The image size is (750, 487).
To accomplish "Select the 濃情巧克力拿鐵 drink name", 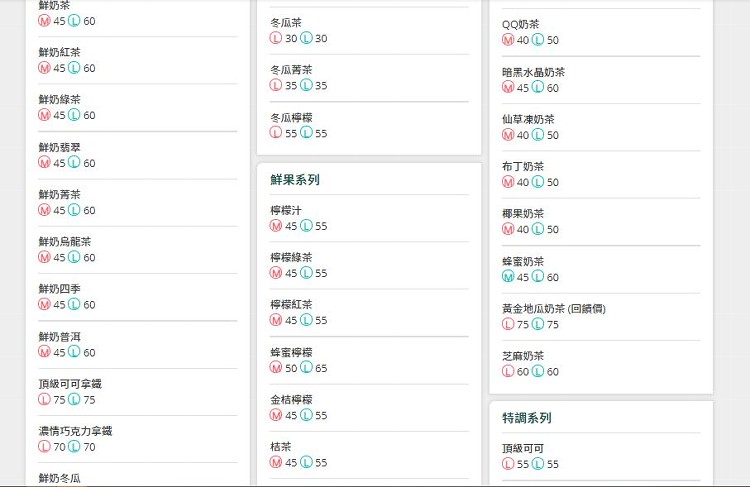I will pos(75,431).
